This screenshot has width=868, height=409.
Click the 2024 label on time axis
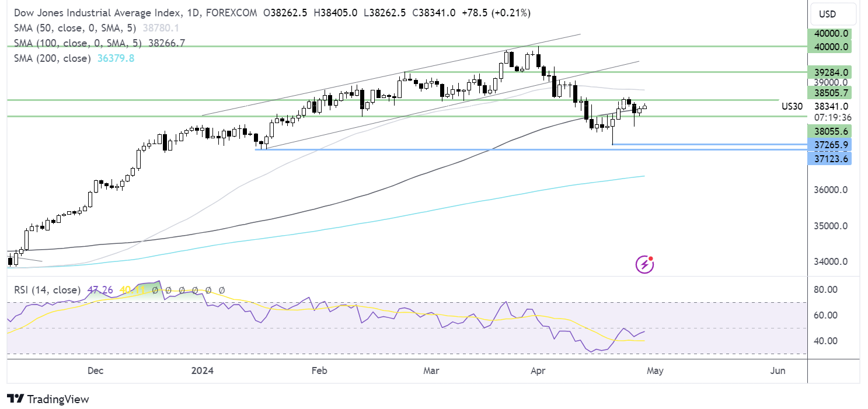[203, 370]
